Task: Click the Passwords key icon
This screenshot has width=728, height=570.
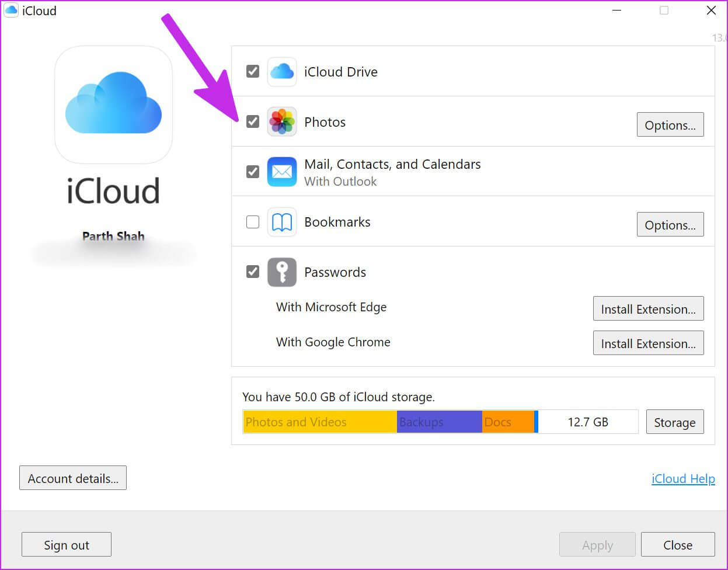Action: click(282, 272)
